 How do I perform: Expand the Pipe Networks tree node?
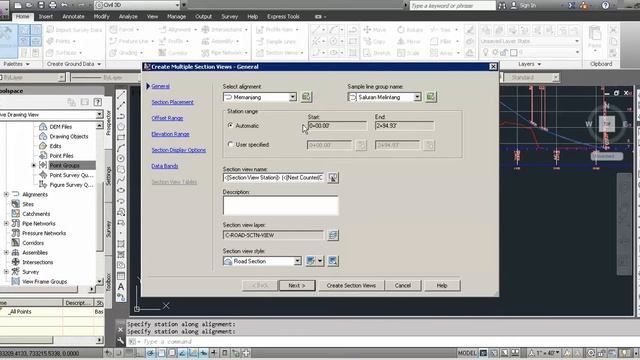coord(6,223)
